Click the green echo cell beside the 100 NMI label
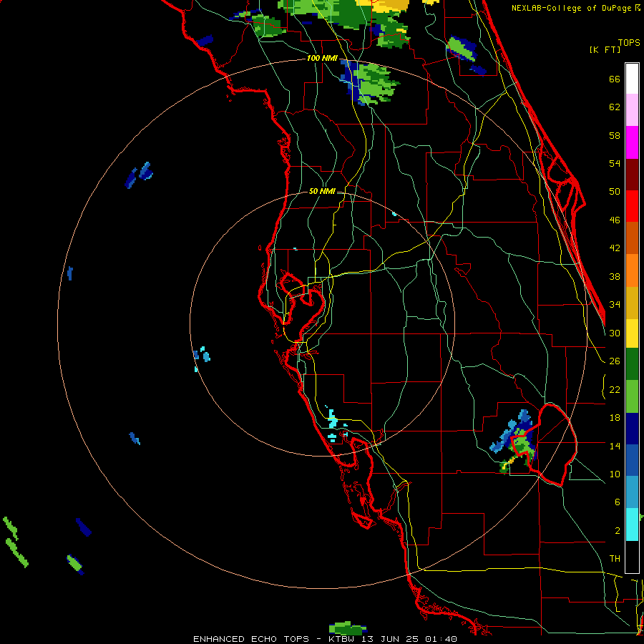Screen dimensions: 644x644 click(371, 84)
